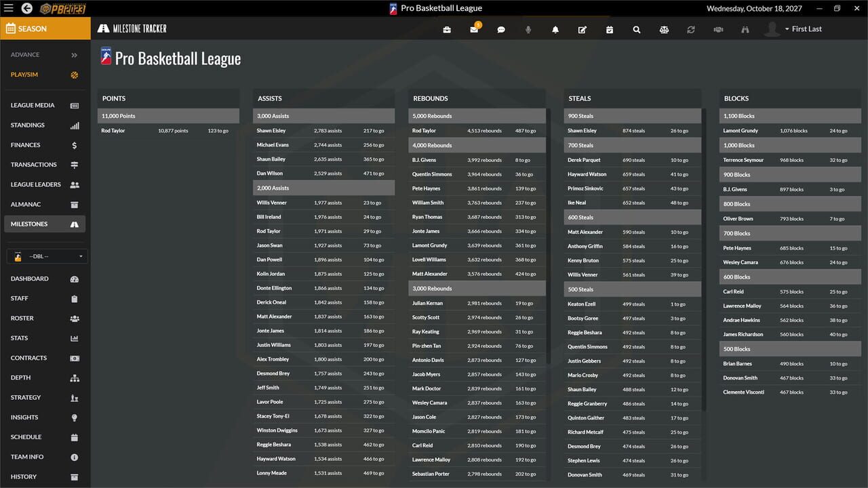Click Willis Venner in Assists list
The height and width of the screenshot is (488, 868).
[x=271, y=203]
